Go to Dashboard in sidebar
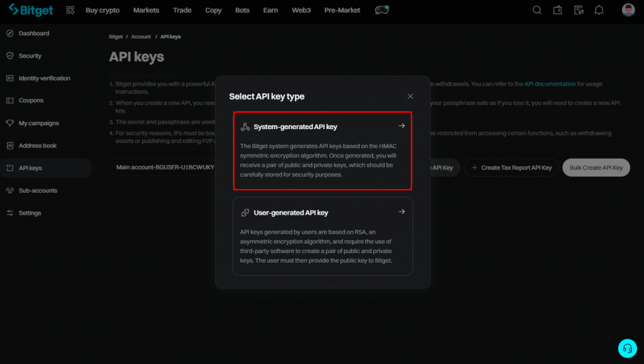Screen dimensions: 644x364 (33, 33)
